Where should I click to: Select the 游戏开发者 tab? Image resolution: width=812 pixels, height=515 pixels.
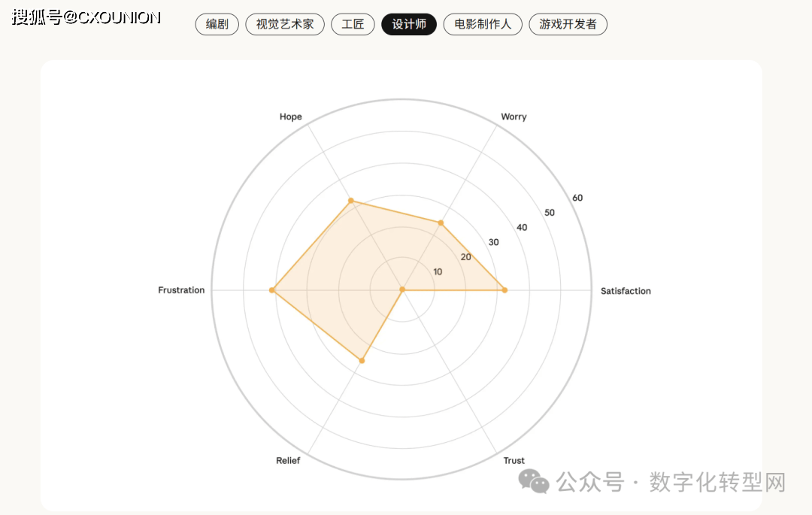point(568,24)
